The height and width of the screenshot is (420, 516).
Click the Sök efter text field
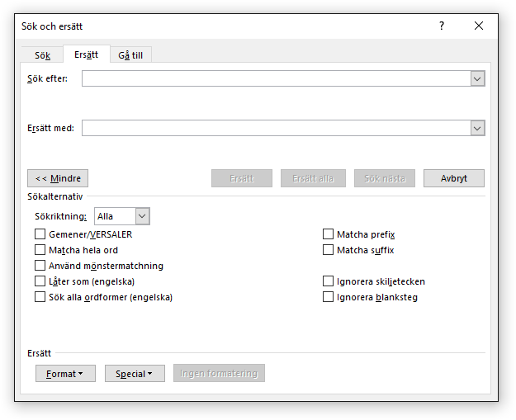277,78
